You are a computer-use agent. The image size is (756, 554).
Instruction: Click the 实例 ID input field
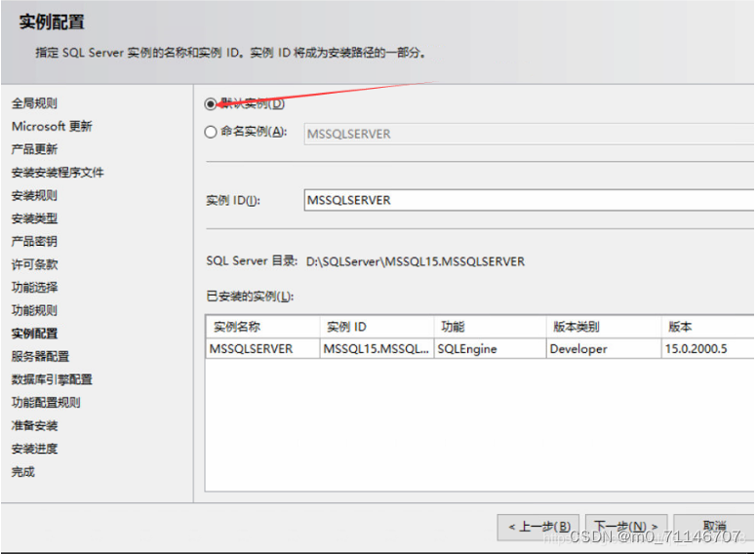pyautogui.click(x=529, y=200)
